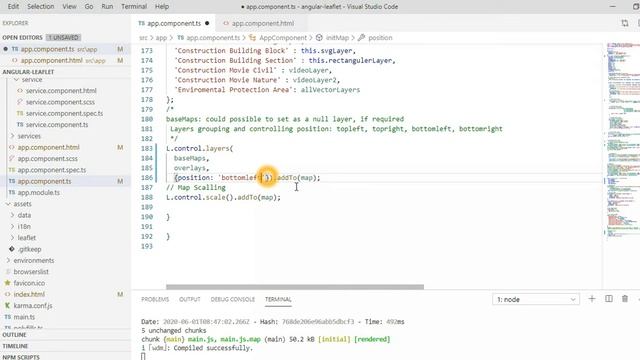Select app.component.ts in project tree
Screen dimensions: 640x360
pos(44,181)
